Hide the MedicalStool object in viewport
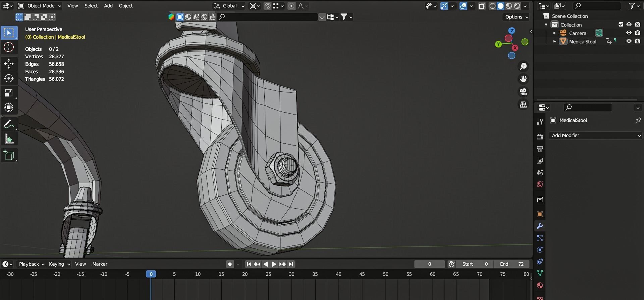The image size is (644, 300). [x=629, y=41]
